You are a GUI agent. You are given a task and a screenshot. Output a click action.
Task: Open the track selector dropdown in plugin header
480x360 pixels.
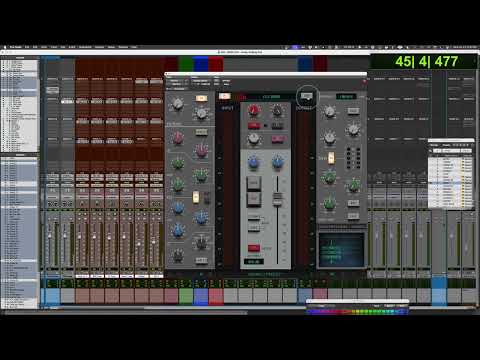click(175, 83)
